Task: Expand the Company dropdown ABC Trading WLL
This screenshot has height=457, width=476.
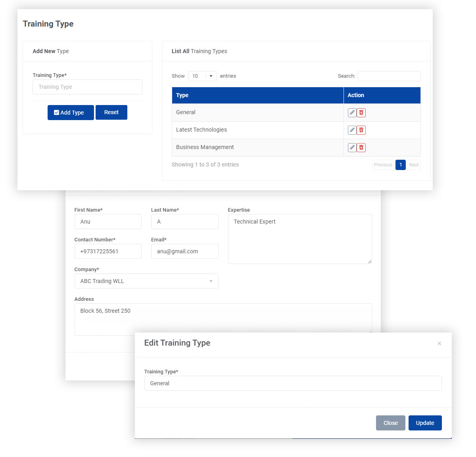Action: 146,281
